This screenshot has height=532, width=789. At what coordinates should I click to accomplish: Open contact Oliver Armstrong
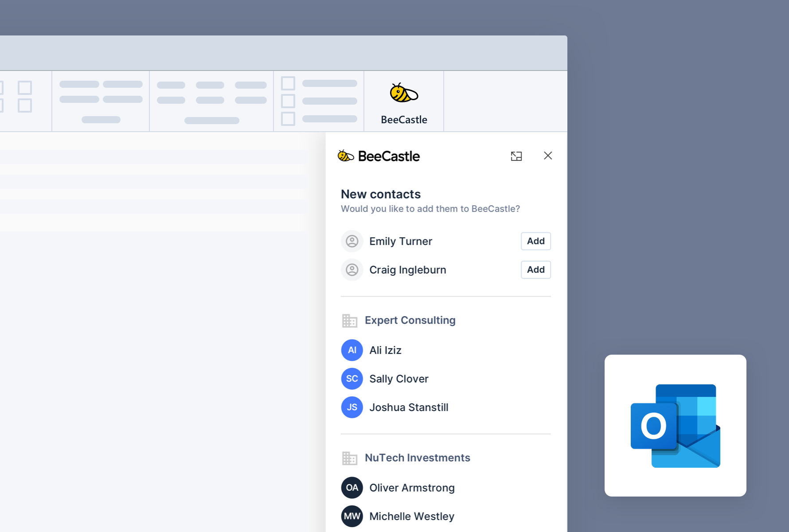pyautogui.click(x=412, y=488)
